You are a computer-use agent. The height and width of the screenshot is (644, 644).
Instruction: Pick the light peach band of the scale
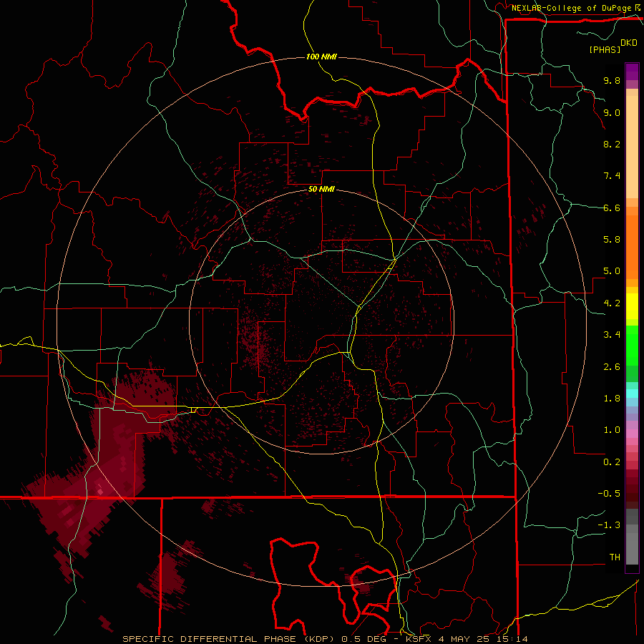pyautogui.click(x=632, y=147)
